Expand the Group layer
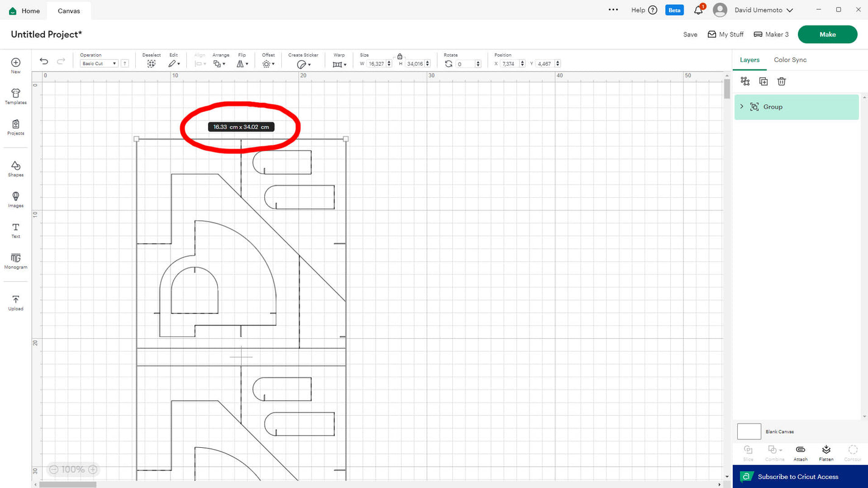 tap(741, 106)
